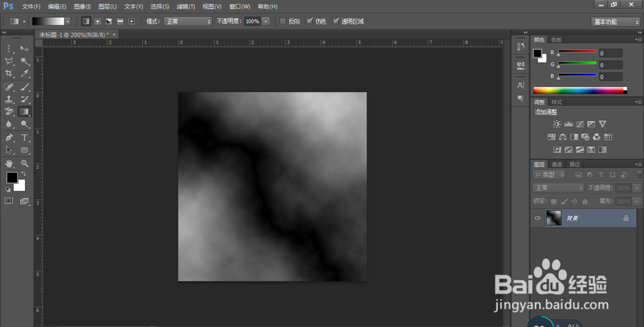Select the Dodge tool

24,124
